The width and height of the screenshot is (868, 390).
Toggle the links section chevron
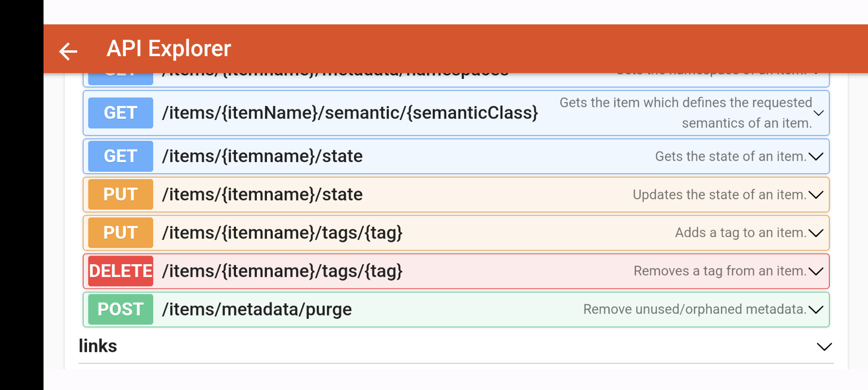click(824, 346)
